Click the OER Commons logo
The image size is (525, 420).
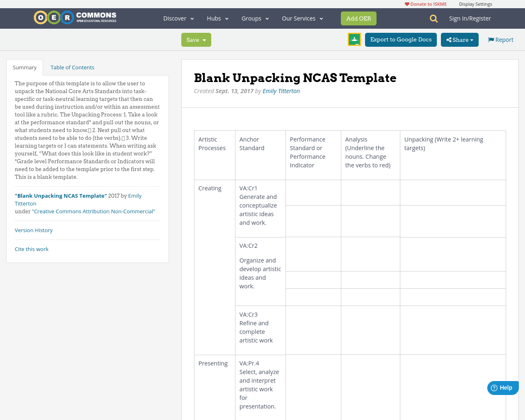[75, 17]
